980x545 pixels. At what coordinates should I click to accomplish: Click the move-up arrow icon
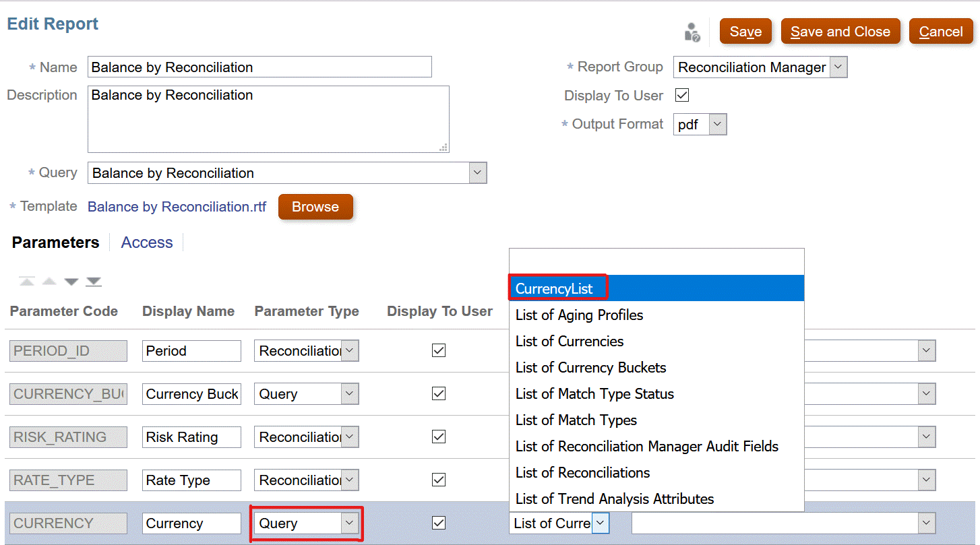coord(49,282)
